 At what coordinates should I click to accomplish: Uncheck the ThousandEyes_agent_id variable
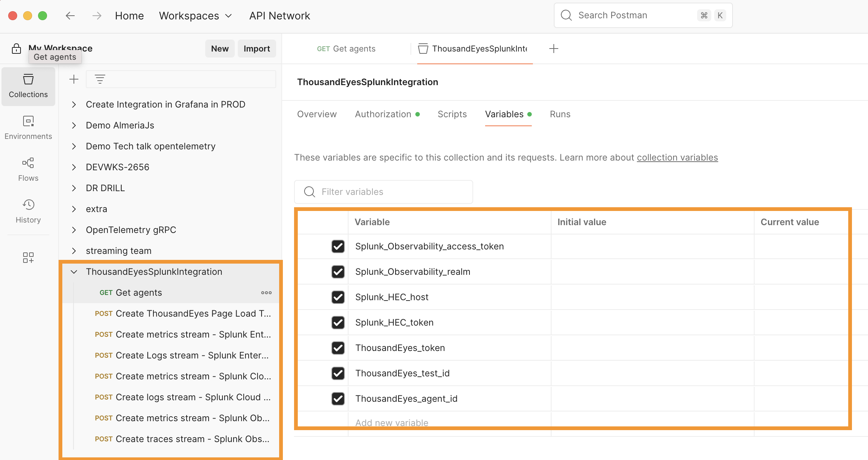click(x=338, y=399)
